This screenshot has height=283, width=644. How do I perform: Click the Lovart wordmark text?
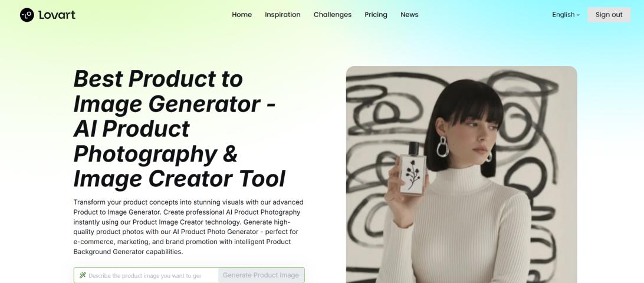point(57,15)
